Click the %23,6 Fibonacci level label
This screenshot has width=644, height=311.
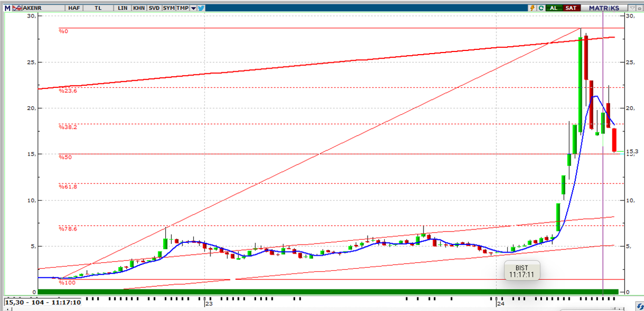tap(67, 91)
